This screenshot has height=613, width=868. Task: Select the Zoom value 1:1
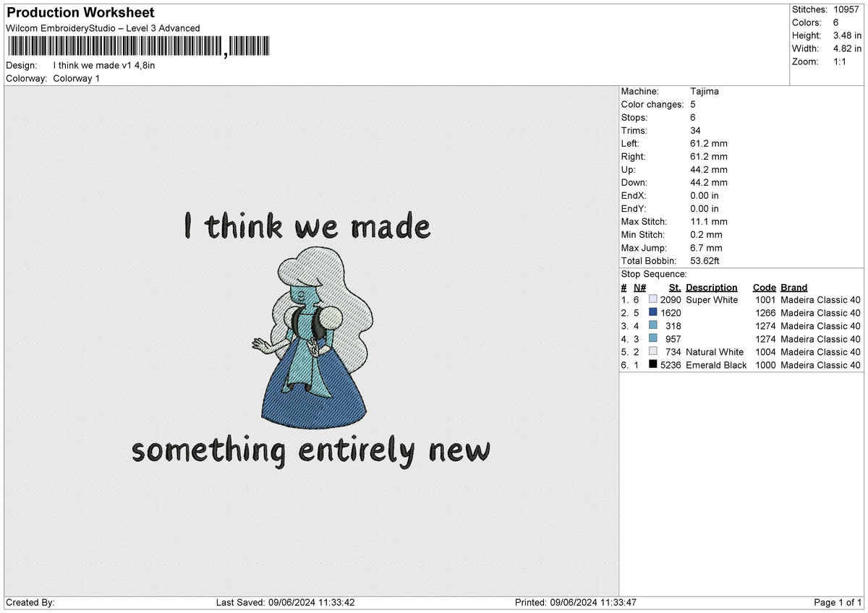841,61
